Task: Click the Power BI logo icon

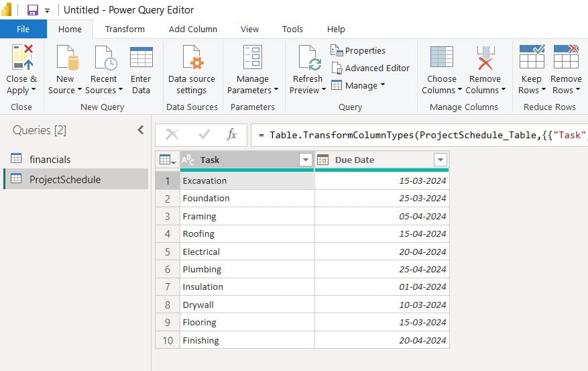Action: 7,10
